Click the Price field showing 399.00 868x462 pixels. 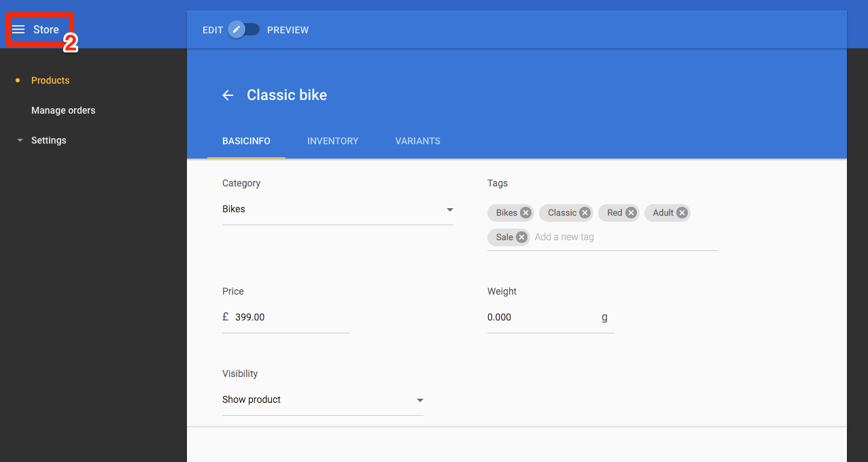click(x=285, y=318)
